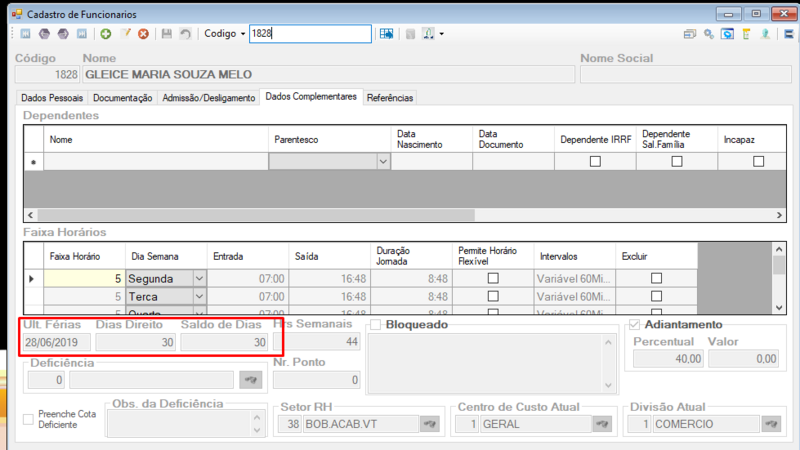
Task: Add a new employee with green plus
Action: pos(106,34)
